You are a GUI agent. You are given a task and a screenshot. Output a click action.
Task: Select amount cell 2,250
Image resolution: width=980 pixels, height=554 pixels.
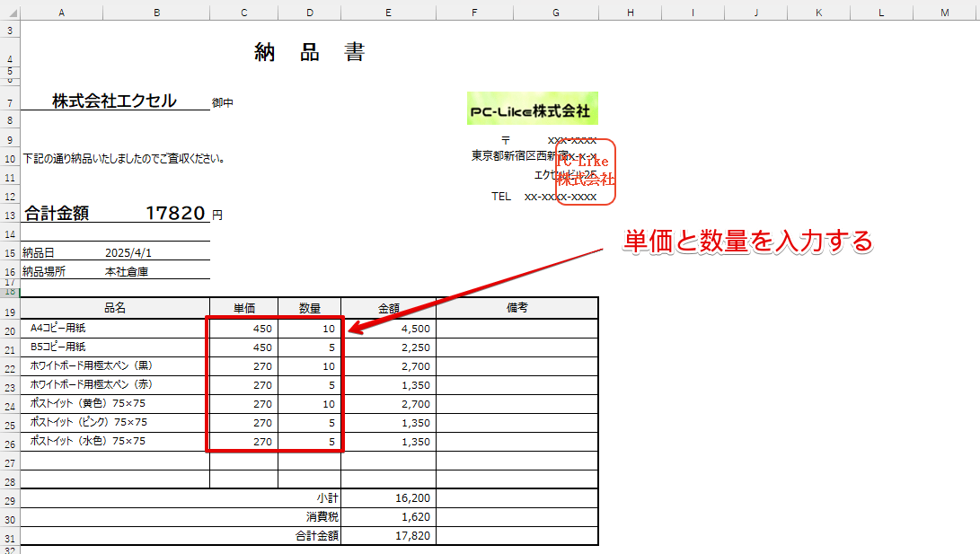tap(388, 347)
